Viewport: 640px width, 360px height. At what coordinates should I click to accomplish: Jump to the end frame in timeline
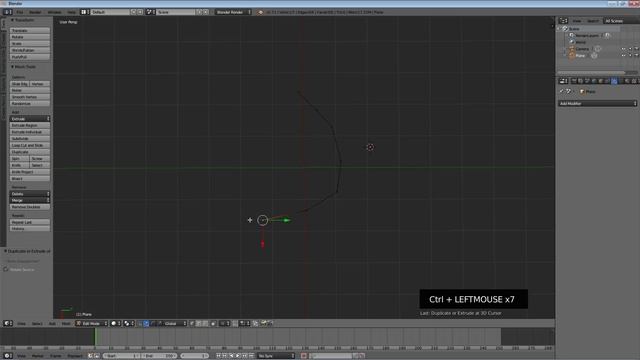click(x=251, y=356)
